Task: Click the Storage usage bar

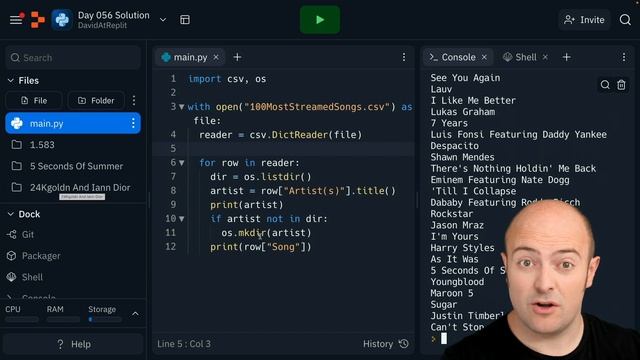Action: pyautogui.click(x=105, y=319)
